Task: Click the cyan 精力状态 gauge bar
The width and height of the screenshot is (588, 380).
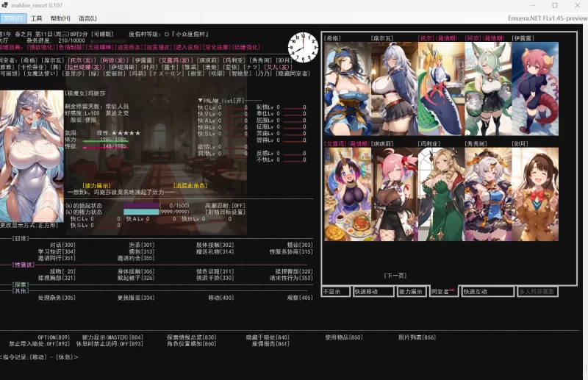Action: pyautogui.click(x=141, y=212)
